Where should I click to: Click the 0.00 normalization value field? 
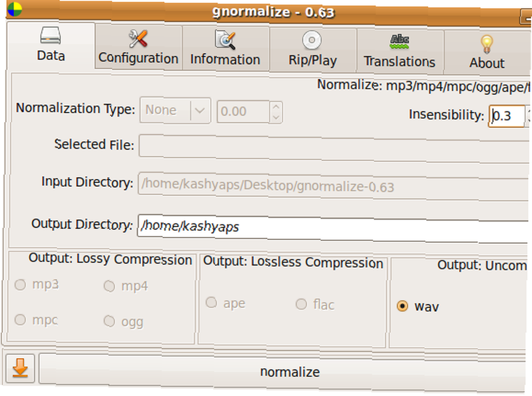pyautogui.click(x=244, y=112)
